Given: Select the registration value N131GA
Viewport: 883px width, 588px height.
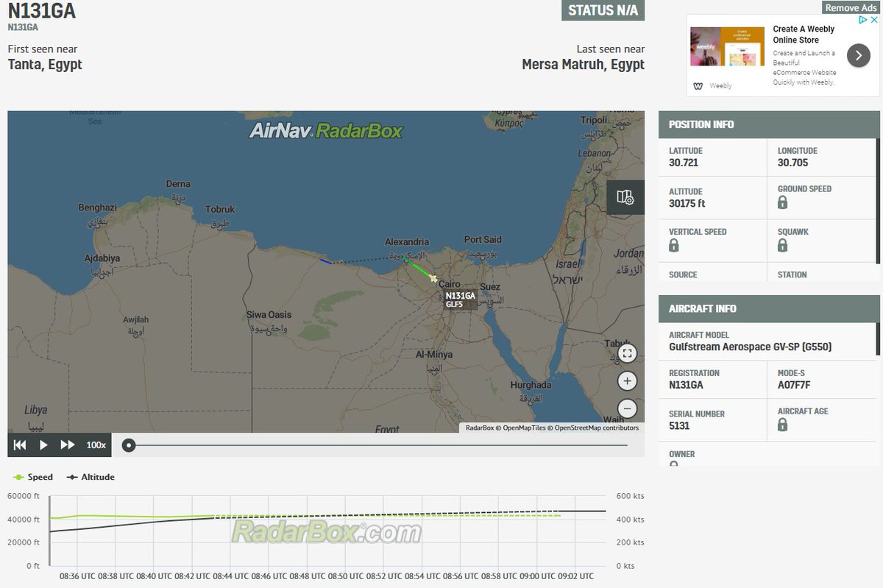Looking at the screenshot, I should pos(686,385).
